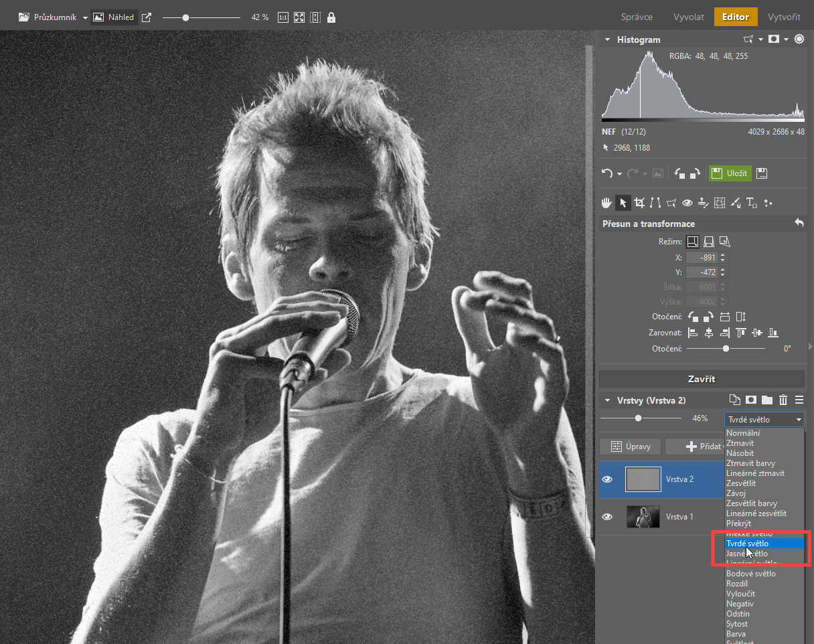Collapse right panel via side arrow
The height and width of the screenshot is (644, 814).
point(811,346)
